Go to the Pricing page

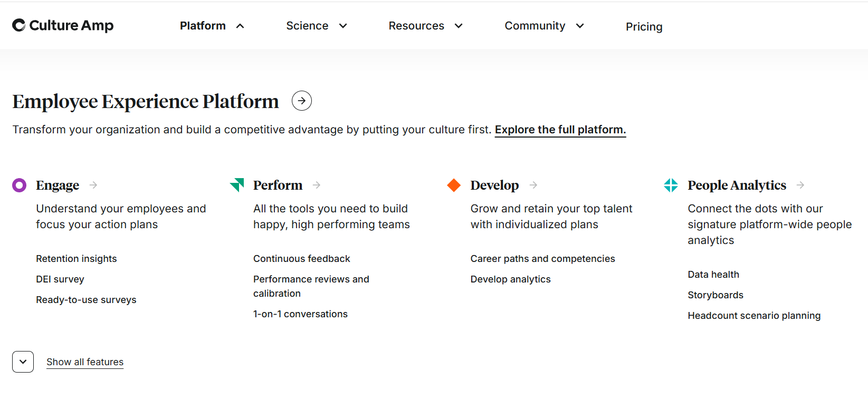click(x=644, y=27)
